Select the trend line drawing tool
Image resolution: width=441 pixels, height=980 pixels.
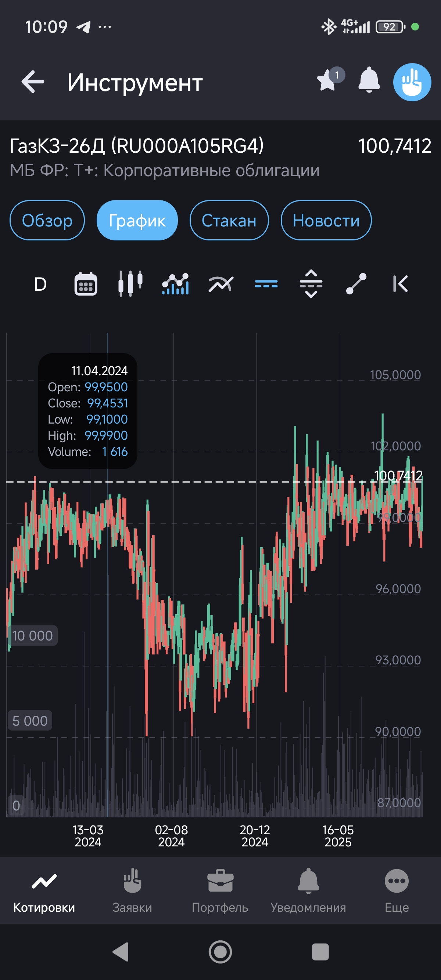click(x=356, y=284)
